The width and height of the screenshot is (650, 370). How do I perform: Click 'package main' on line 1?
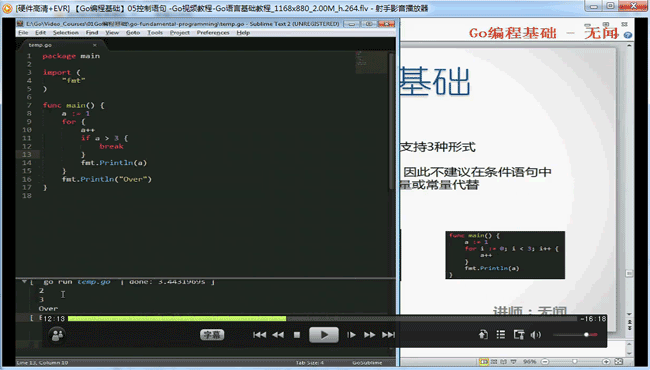coord(71,56)
